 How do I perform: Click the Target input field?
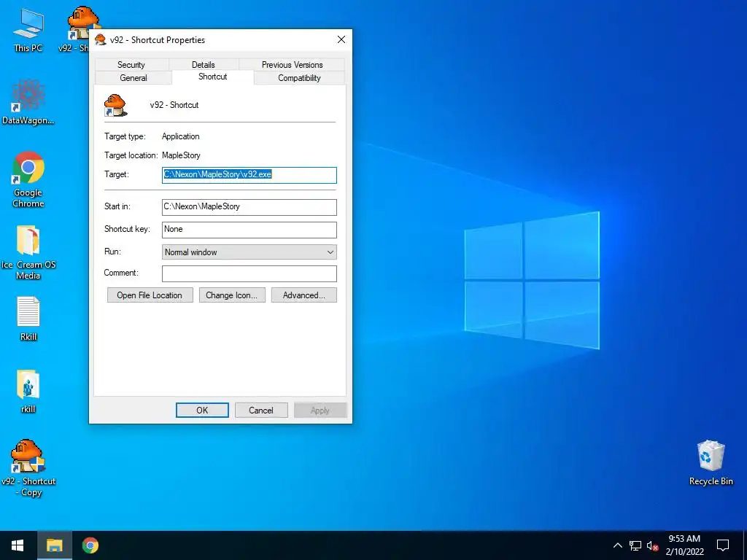tap(249, 175)
